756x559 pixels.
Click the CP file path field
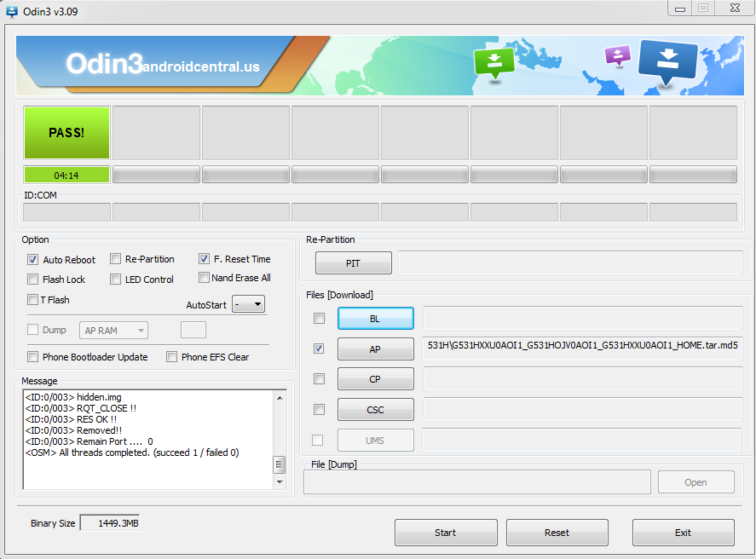point(583,378)
